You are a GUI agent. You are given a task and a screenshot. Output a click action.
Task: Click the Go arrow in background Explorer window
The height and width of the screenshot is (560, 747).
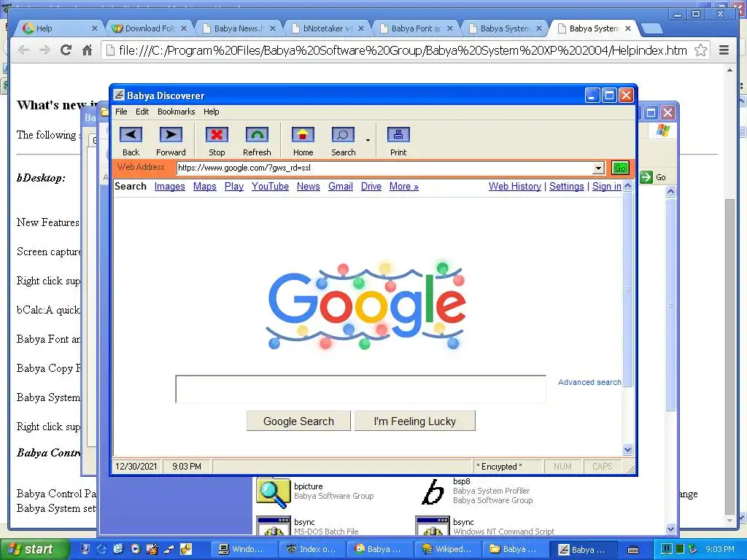click(x=646, y=177)
